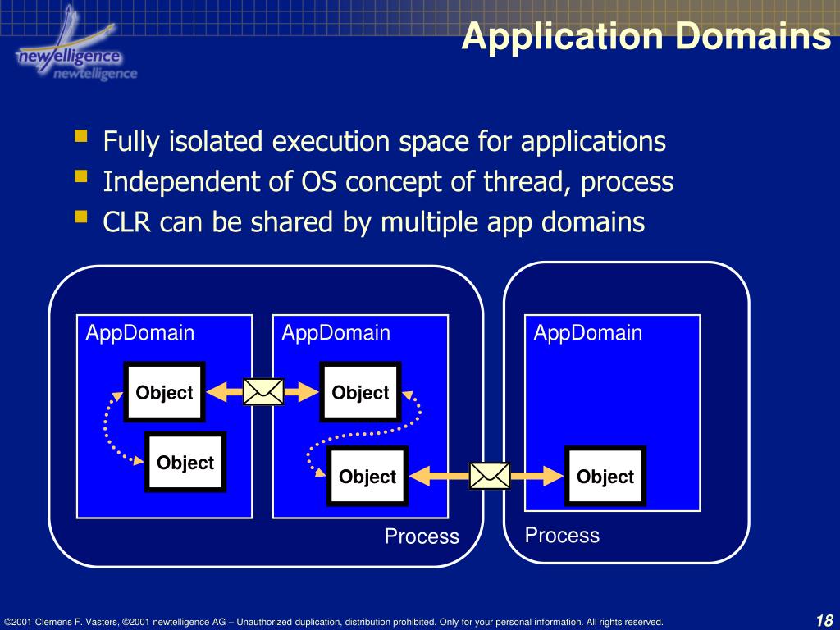Click the Process label of the left container
Image resolution: width=840 pixels, height=630 pixels.
422,536
